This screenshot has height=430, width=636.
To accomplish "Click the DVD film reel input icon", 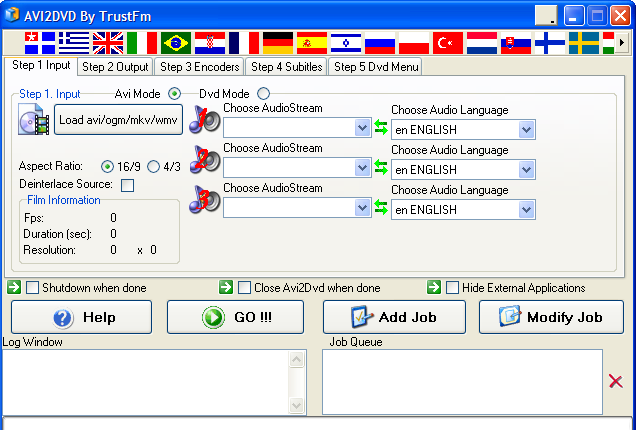I will 34,119.
